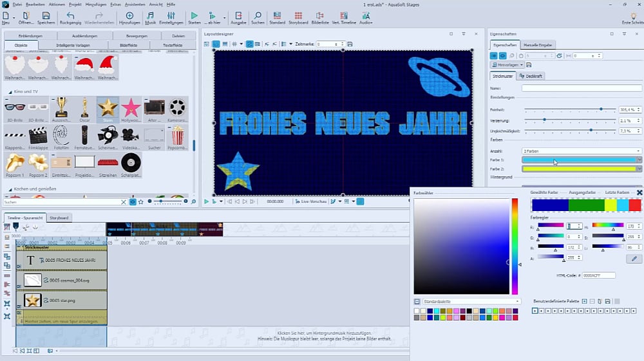Toggle the eye visibility button in Eigenschaften
This screenshot has height=361, width=644.
pyautogui.click(x=502, y=56)
